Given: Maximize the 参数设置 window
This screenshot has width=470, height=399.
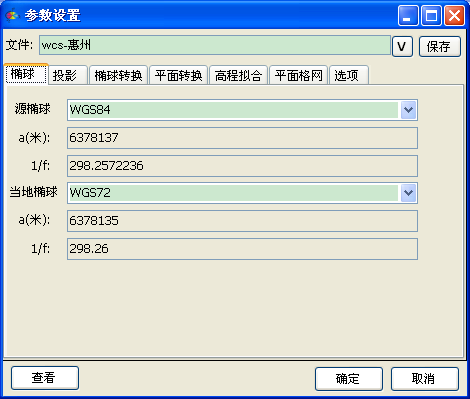Looking at the screenshot, I should coord(431,15).
